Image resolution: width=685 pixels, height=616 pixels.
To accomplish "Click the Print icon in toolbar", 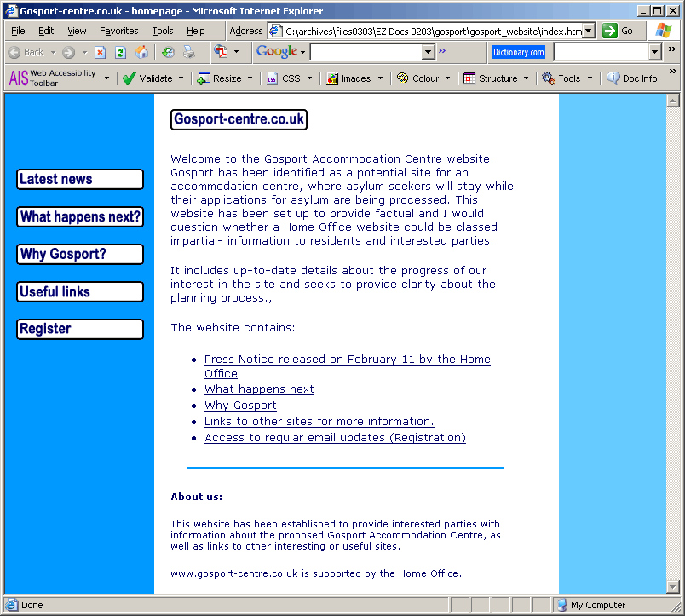I will pyautogui.click(x=189, y=53).
